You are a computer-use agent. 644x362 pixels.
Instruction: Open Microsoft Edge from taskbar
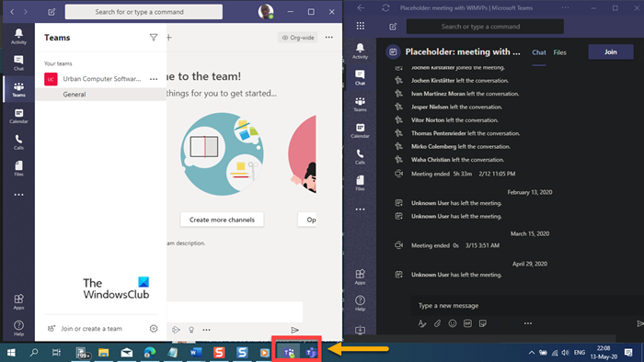pyautogui.click(x=150, y=352)
